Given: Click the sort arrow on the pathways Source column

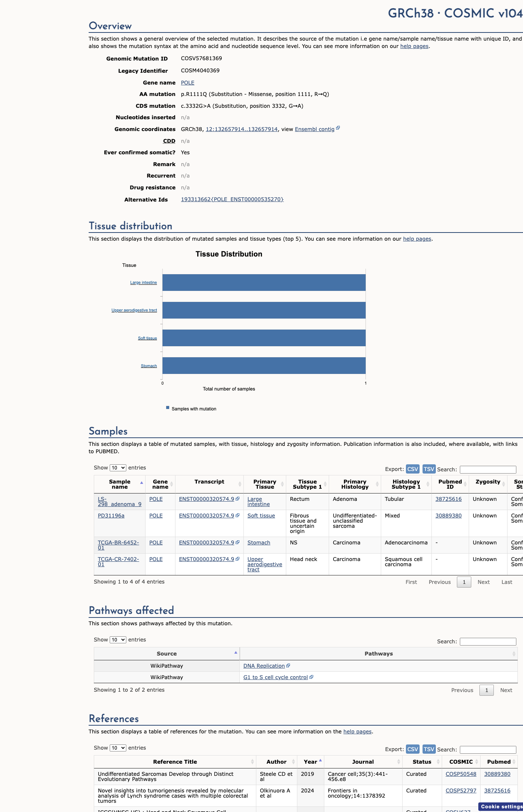Looking at the screenshot, I should (x=236, y=653).
